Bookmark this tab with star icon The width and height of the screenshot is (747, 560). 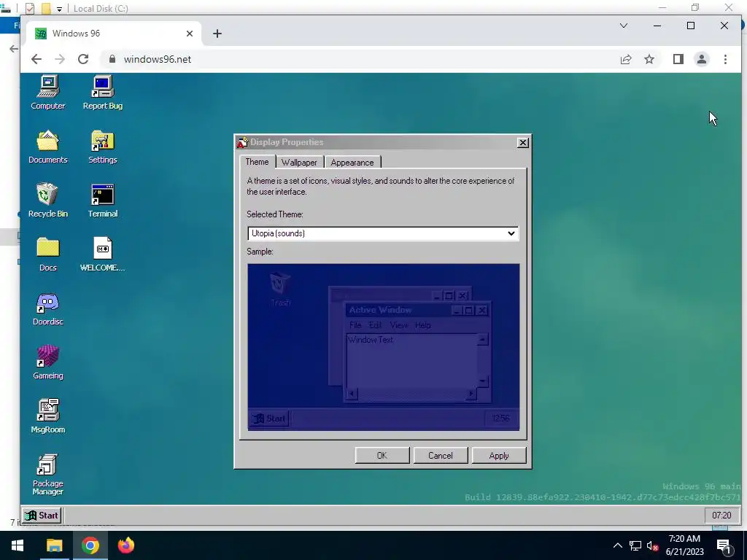coord(649,59)
